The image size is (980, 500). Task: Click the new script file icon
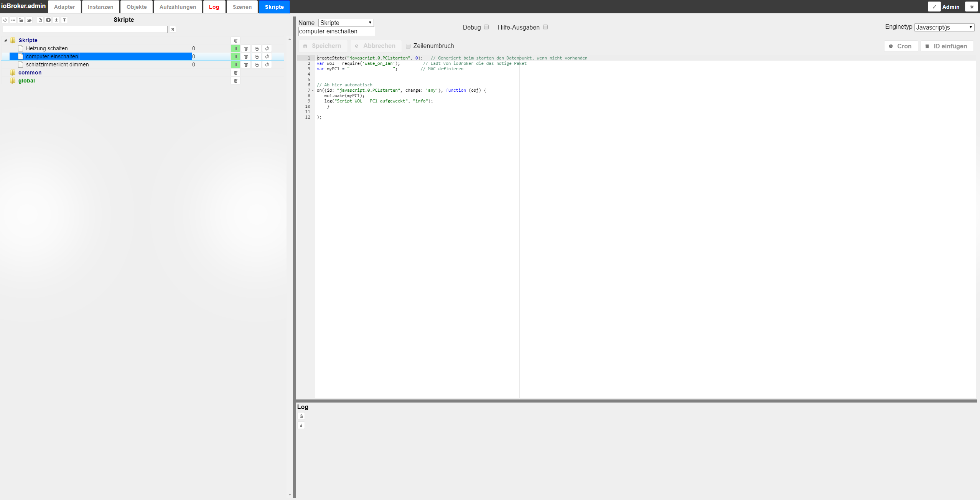point(40,20)
